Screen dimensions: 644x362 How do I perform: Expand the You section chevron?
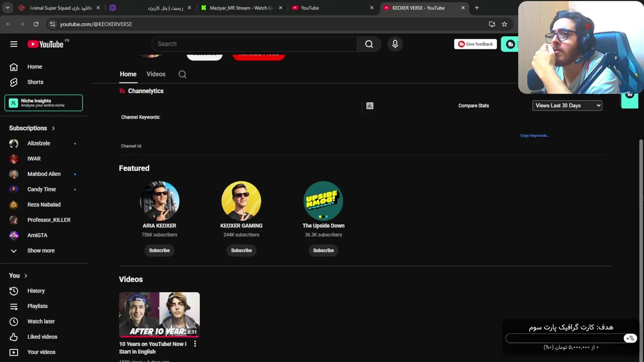26,276
